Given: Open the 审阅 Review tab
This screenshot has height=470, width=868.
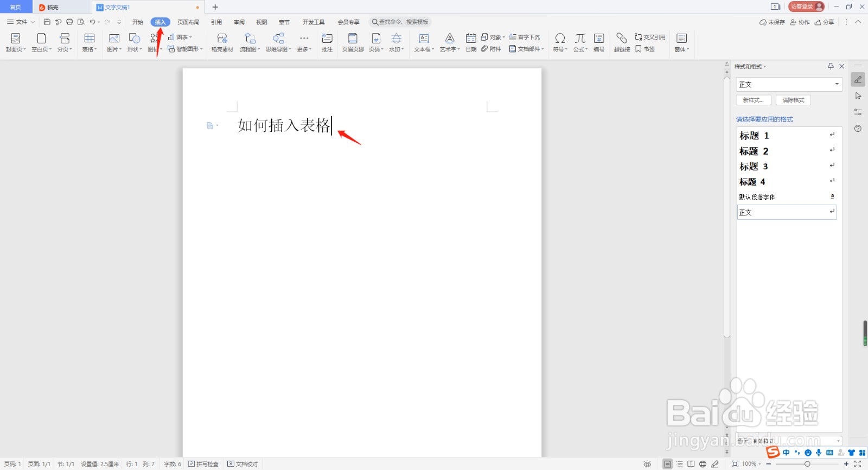Looking at the screenshot, I should click(239, 22).
